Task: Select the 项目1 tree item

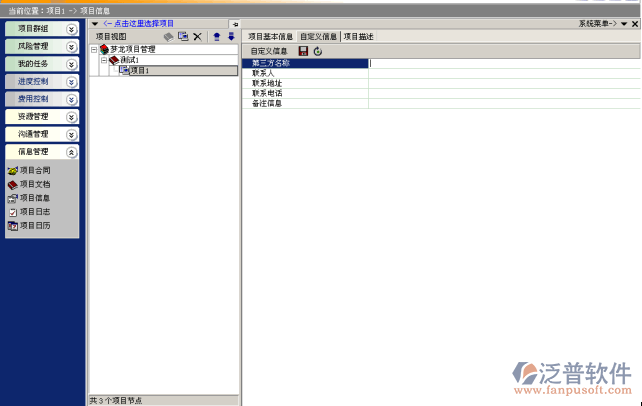Action: tap(140, 70)
